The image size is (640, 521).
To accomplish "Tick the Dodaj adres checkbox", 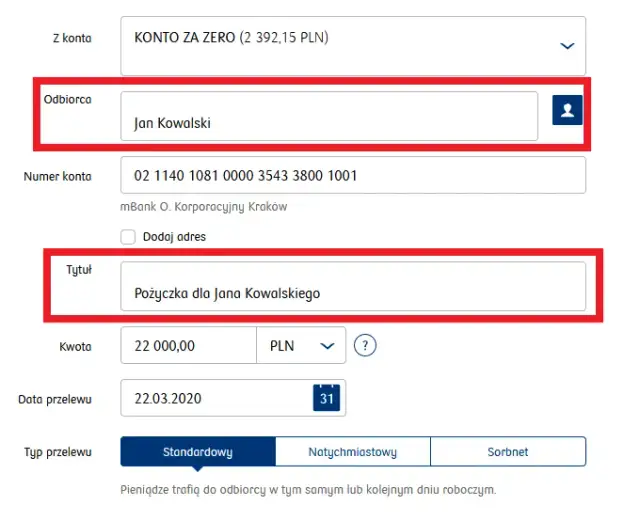I will click(x=128, y=237).
